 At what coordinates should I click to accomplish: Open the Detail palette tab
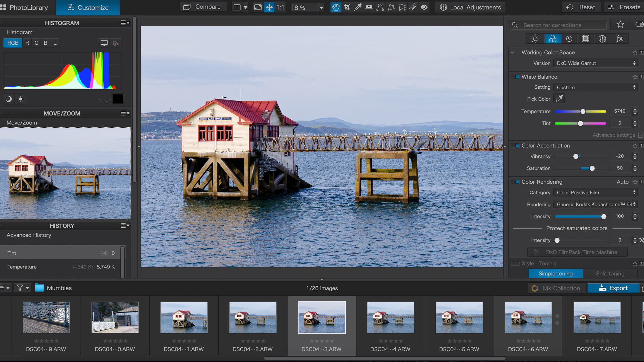(x=569, y=39)
